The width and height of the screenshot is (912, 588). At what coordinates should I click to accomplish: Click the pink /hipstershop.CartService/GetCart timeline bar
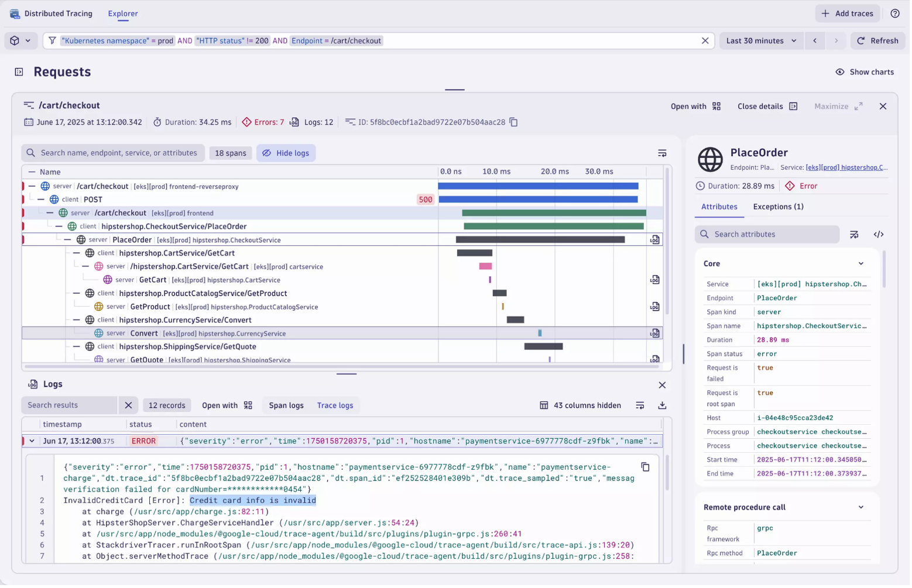(486, 267)
